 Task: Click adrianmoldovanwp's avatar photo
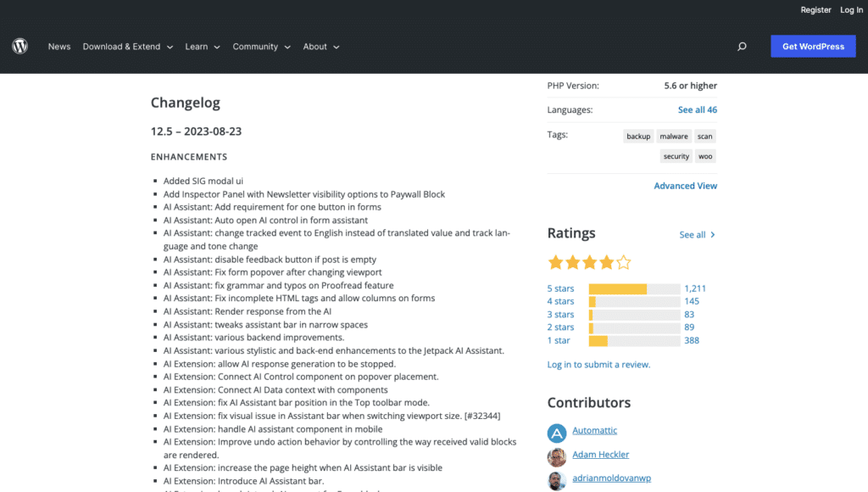tap(557, 480)
